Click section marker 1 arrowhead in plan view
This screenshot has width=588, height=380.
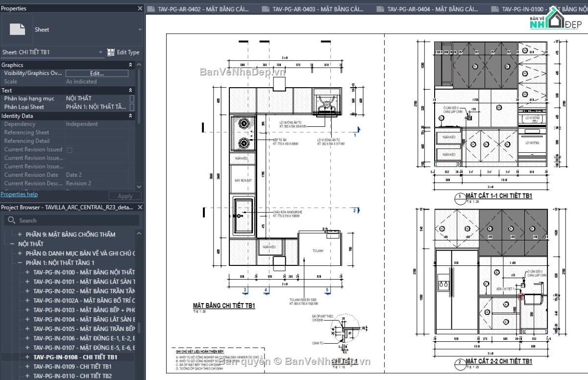pyautogui.click(x=359, y=130)
